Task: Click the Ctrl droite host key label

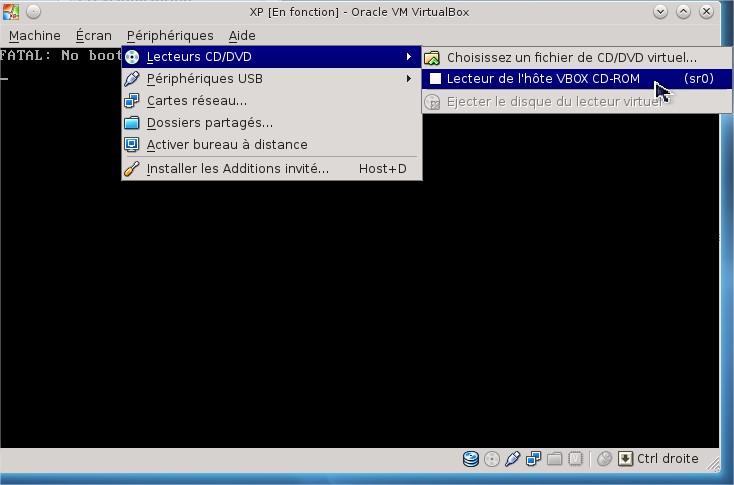Action: tap(668, 459)
